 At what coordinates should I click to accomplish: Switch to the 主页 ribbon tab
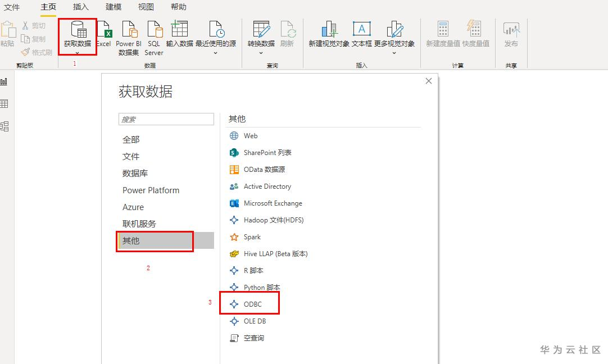48,7
